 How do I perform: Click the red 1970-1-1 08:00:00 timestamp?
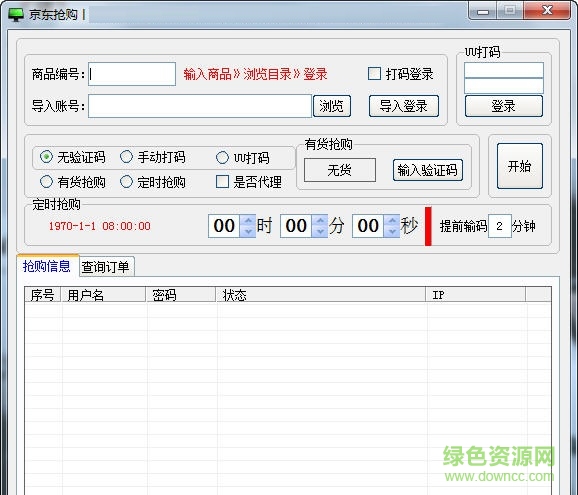coord(100,226)
